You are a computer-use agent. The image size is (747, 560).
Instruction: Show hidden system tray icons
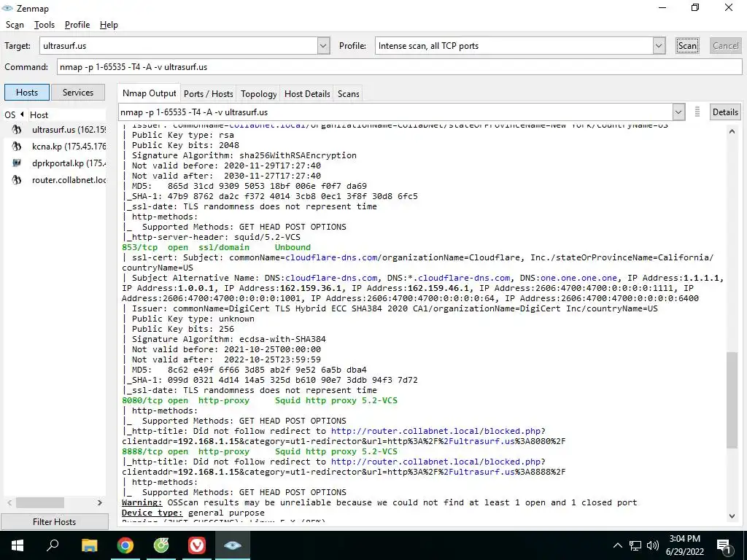tap(617, 545)
